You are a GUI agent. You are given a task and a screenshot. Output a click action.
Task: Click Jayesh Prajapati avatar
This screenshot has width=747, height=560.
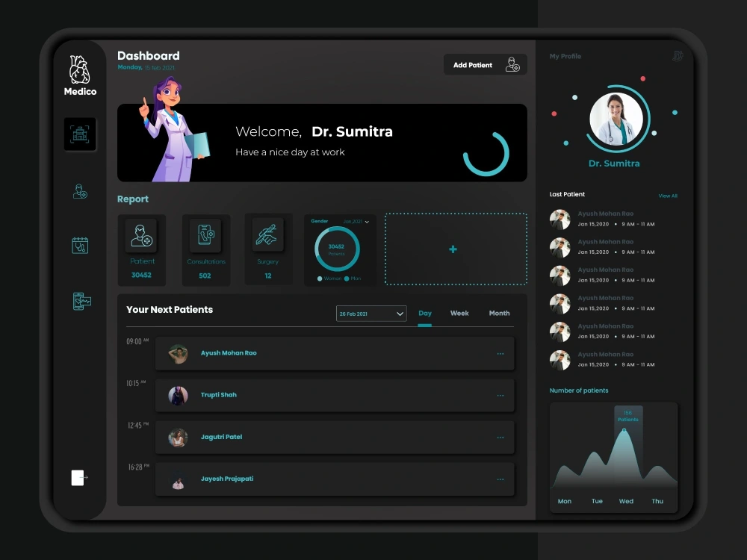179,479
